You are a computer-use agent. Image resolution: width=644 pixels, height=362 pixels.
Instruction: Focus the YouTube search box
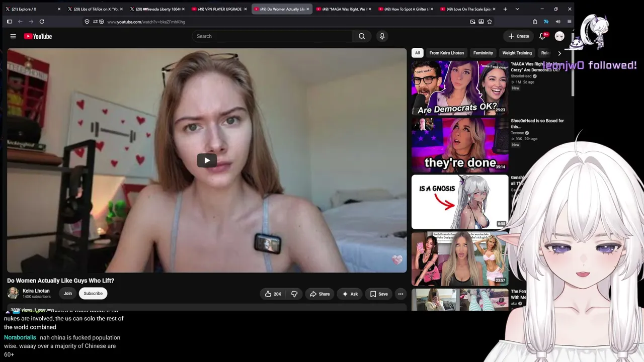[x=272, y=36]
